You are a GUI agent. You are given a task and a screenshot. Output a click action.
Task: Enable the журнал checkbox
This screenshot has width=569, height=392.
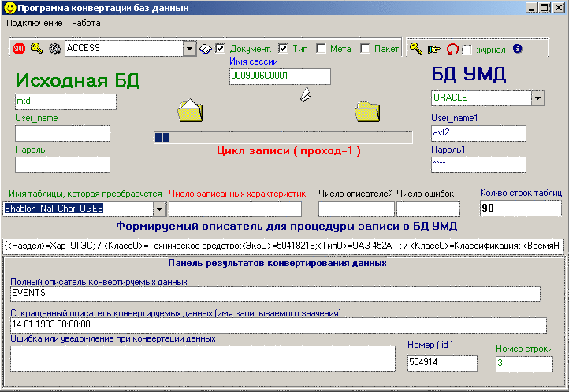pyautogui.click(x=467, y=49)
